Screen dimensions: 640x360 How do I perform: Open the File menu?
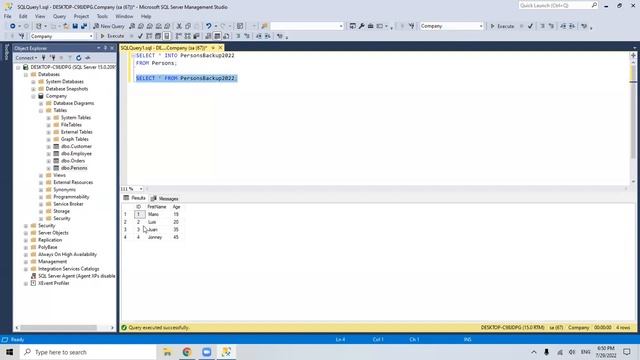8,16
